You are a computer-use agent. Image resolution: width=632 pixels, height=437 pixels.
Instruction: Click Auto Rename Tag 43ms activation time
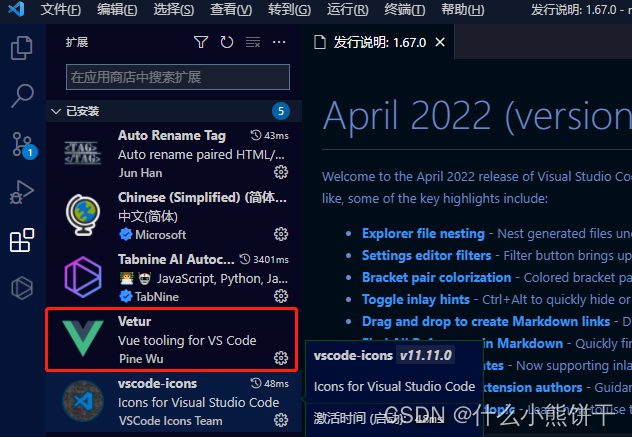(x=269, y=135)
